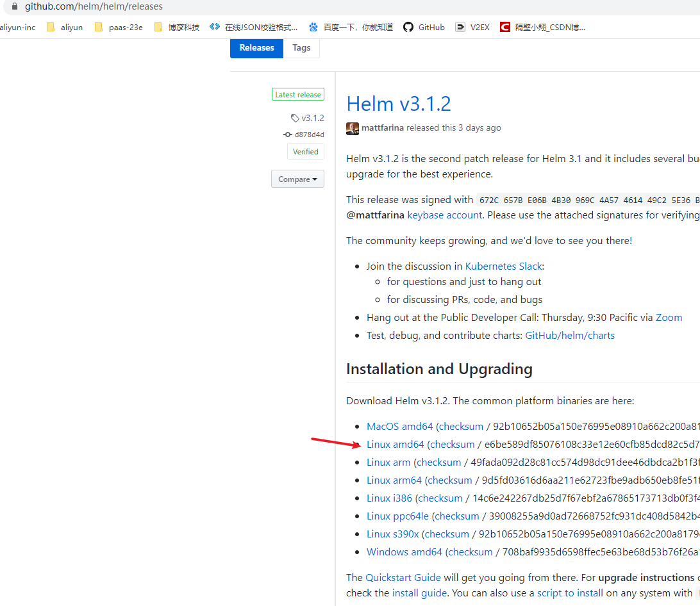700x606 pixels.
Task: Open the v3.1.2 tag link
Action: (x=313, y=119)
